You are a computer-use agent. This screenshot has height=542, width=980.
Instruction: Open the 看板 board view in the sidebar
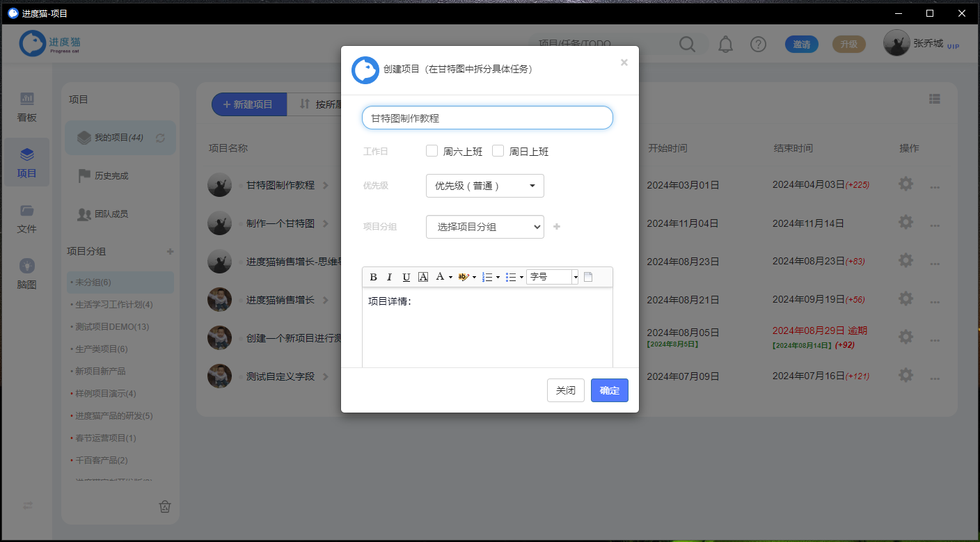coord(27,107)
